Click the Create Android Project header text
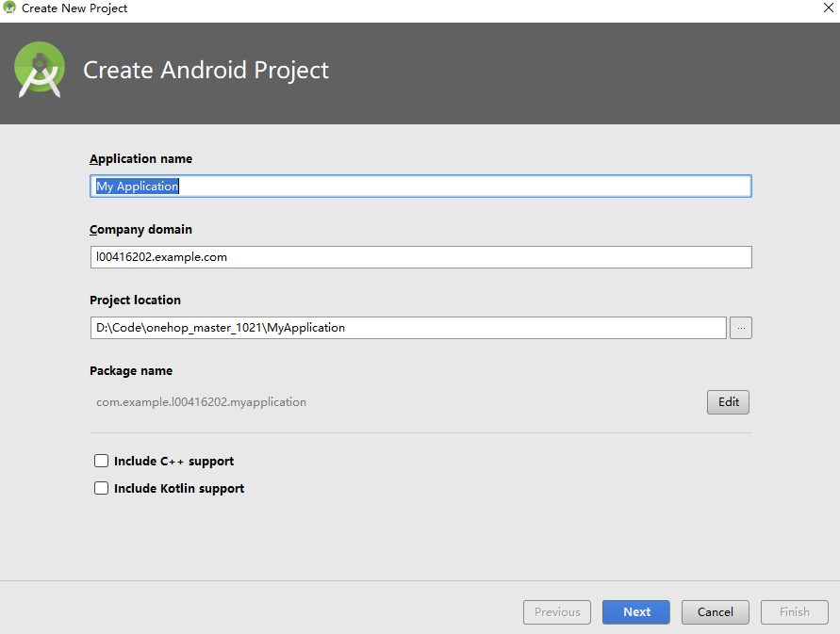The height and width of the screenshot is (634, 840). [206, 70]
